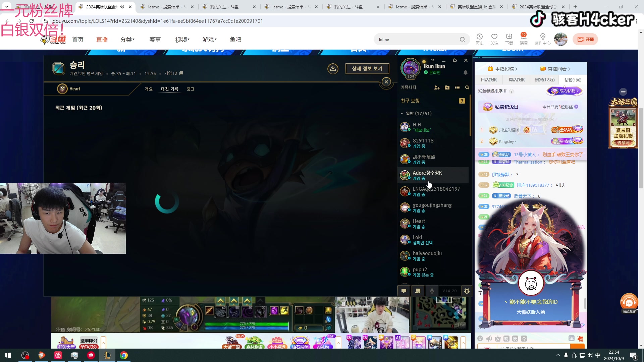Open the 粉 fan badge chat option
Screen dimensions: 644x362
coord(506,339)
